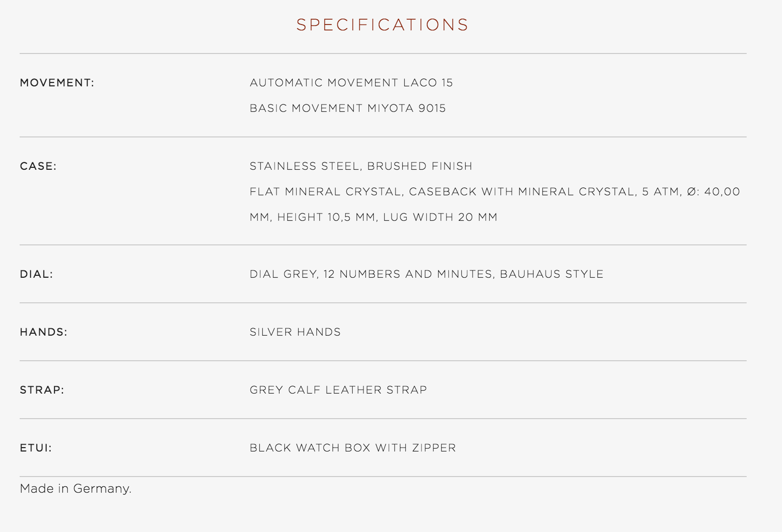Viewport: 782px width, 532px height.
Task: Click the Automatic Movement Laco 15 text
Action: [x=351, y=82]
